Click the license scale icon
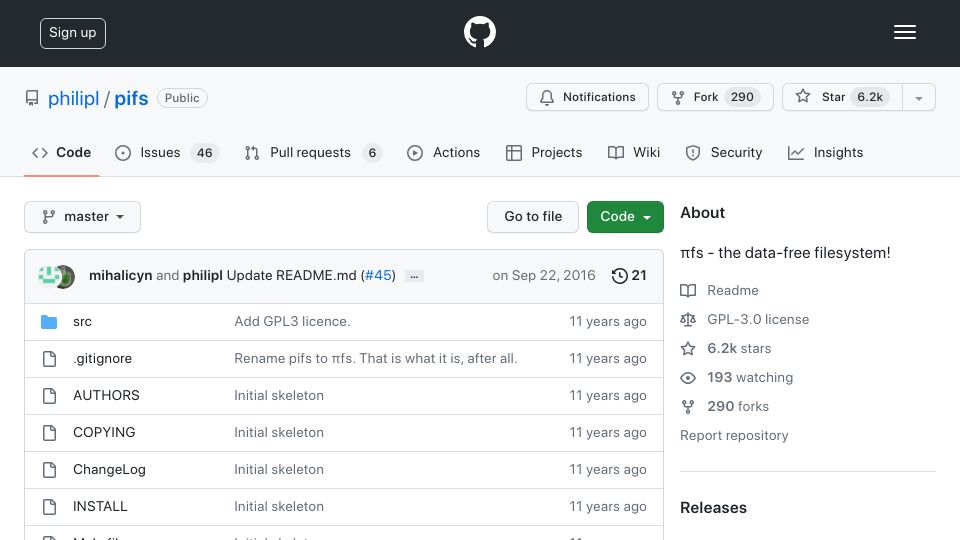Screen dimensions: 960x540 (688, 320)
